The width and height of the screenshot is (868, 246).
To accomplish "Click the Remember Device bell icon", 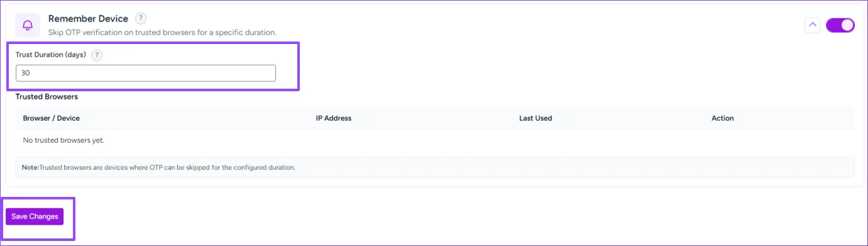I will point(28,25).
